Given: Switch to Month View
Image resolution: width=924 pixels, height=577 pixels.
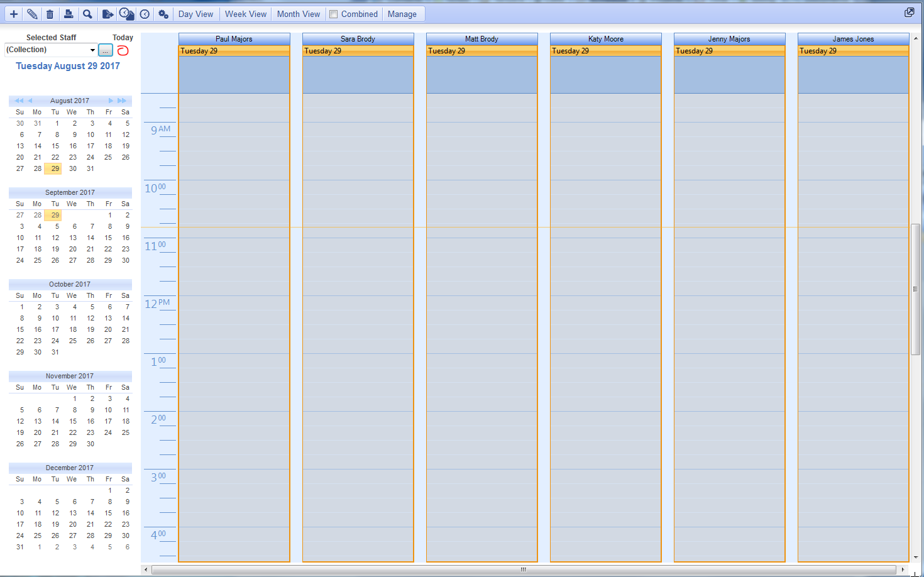Looking at the screenshot, I should click(299, 14).
